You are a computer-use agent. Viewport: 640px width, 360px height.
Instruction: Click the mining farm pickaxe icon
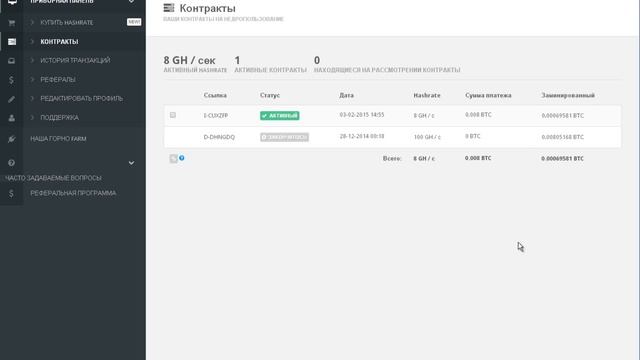click(x=11, y=139)
